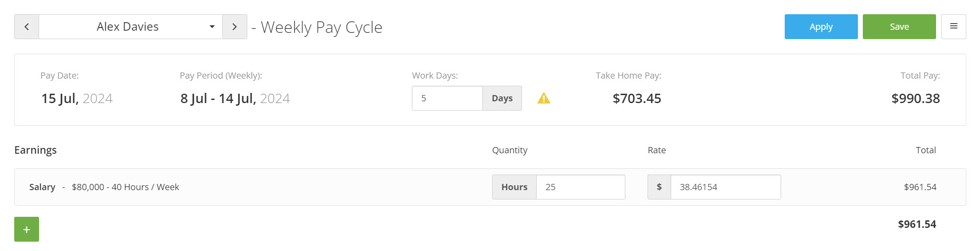Go to previous employee with left chevron
Viewport: 980px width, 251px height.
pos(27,27)
